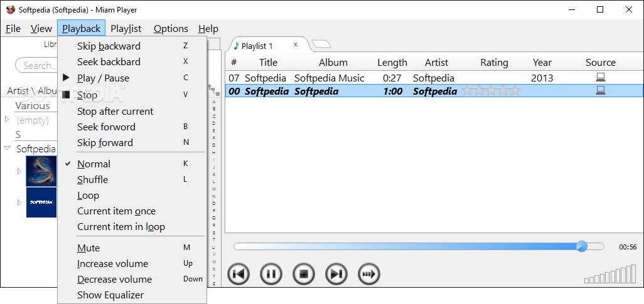Click the dark S album cover thumbnail
The image size is (644, 304).
click(x=41, y=171)
